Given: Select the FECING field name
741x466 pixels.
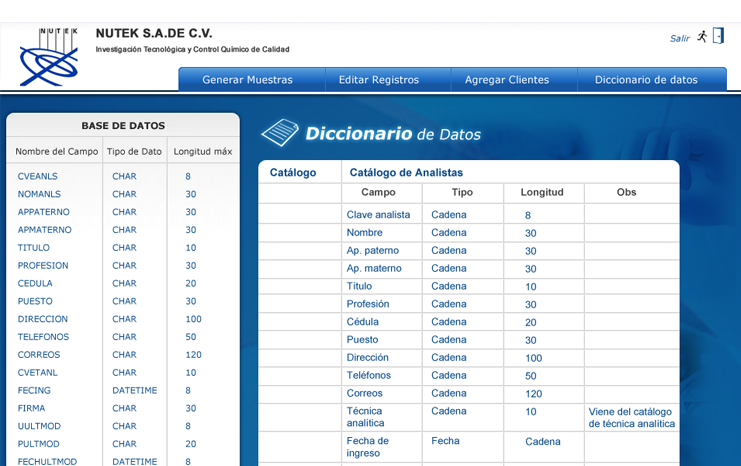Looking at the screenshot, I should click(34, 391).
